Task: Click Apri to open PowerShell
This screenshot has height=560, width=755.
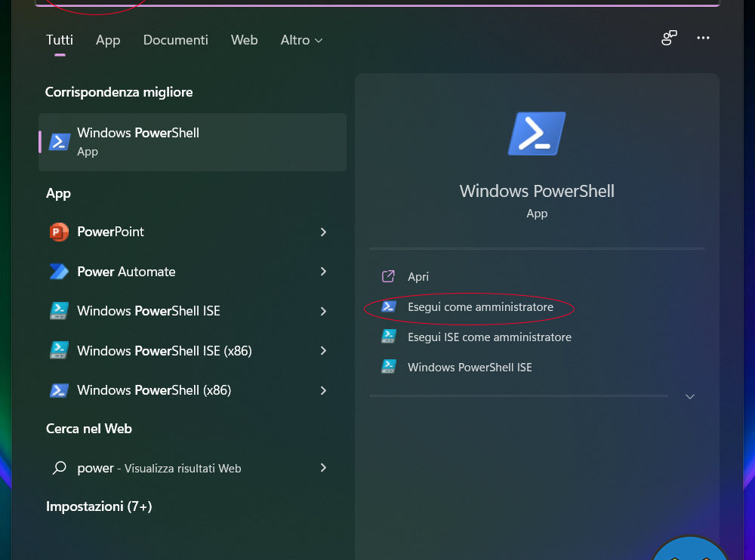Action: [x=418, y=277]
